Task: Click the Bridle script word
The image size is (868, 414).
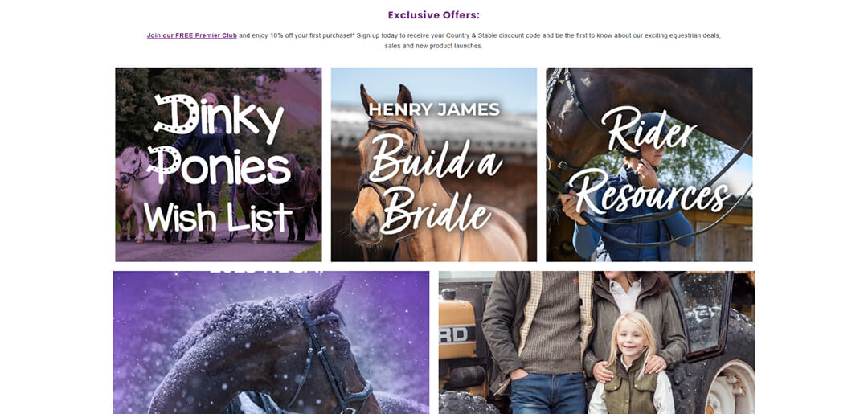Action: coord(436,211)
